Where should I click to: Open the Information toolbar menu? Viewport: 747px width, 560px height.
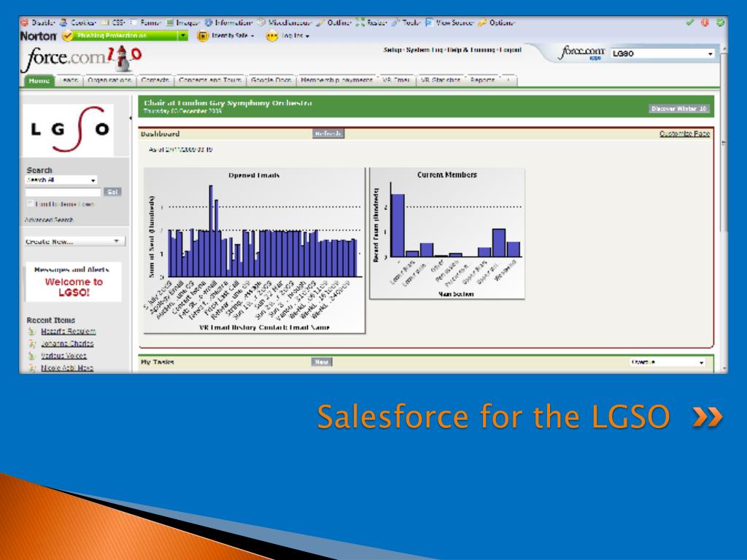(x=228, y=23)
